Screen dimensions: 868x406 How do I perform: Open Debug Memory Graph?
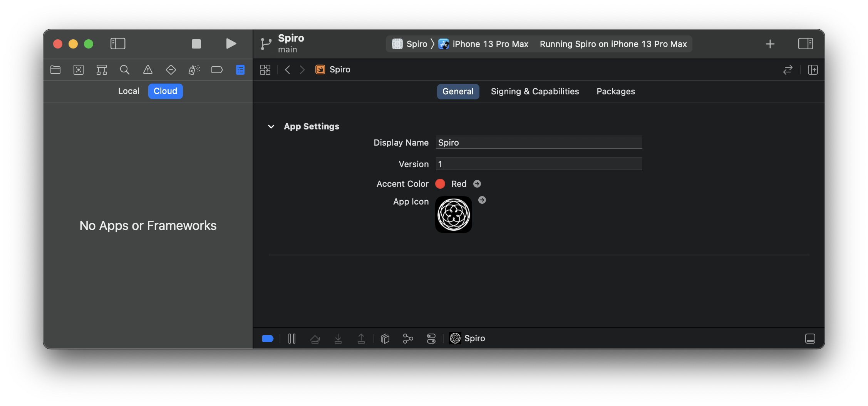click(408, 339)
